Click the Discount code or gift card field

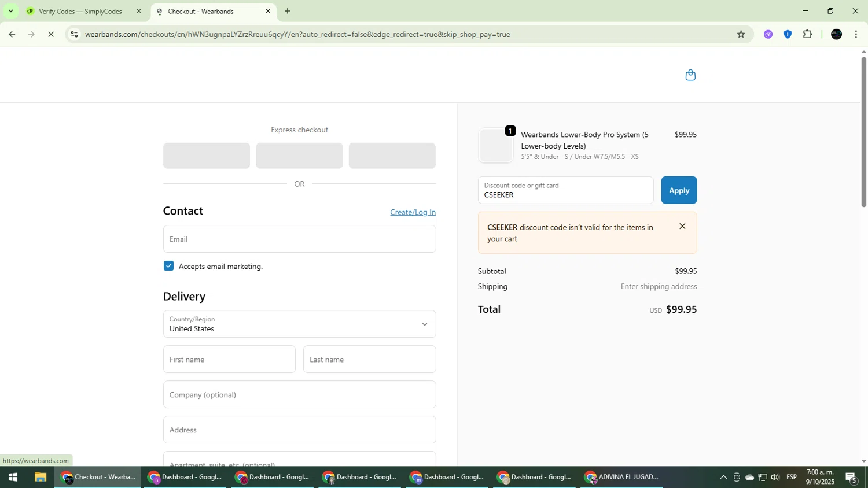(565, 190)
